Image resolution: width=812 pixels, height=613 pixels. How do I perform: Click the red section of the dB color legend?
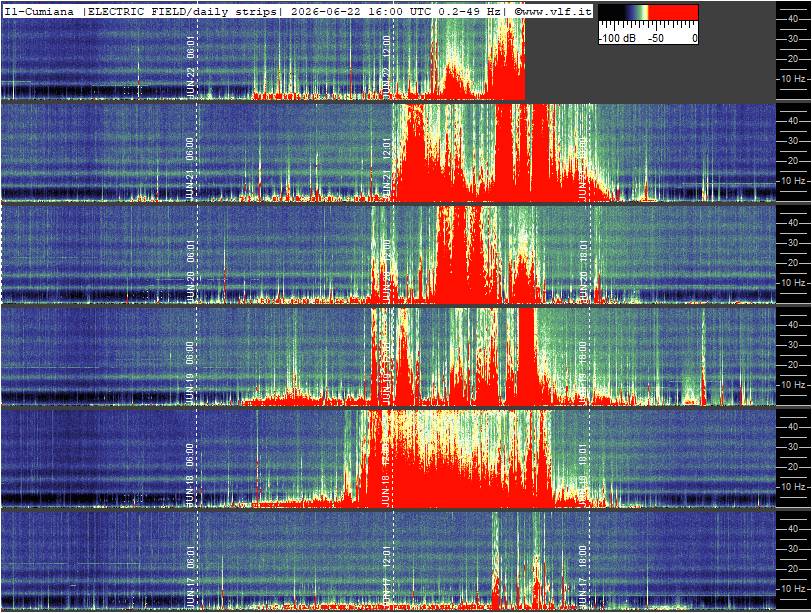coord(674,13)
